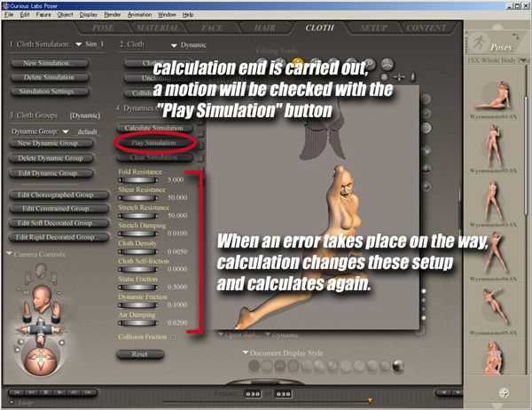Jump to first frame playback button

pos(16,392)
